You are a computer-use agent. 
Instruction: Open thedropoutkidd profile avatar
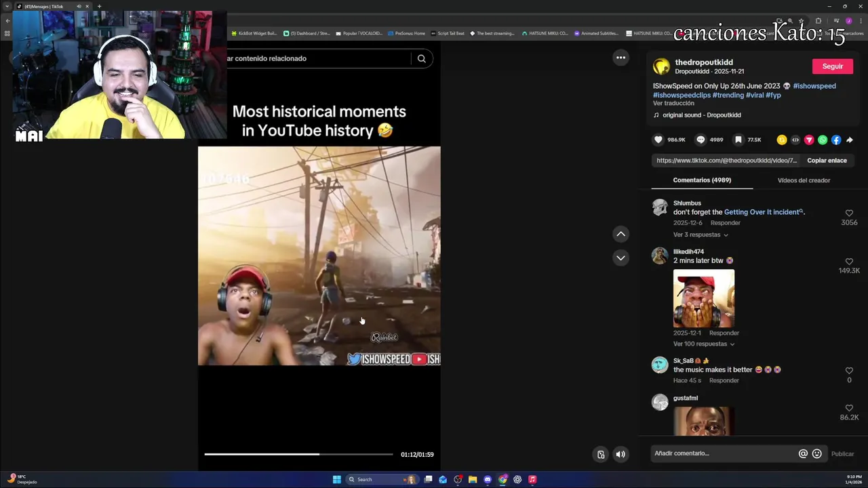point(661,66)
